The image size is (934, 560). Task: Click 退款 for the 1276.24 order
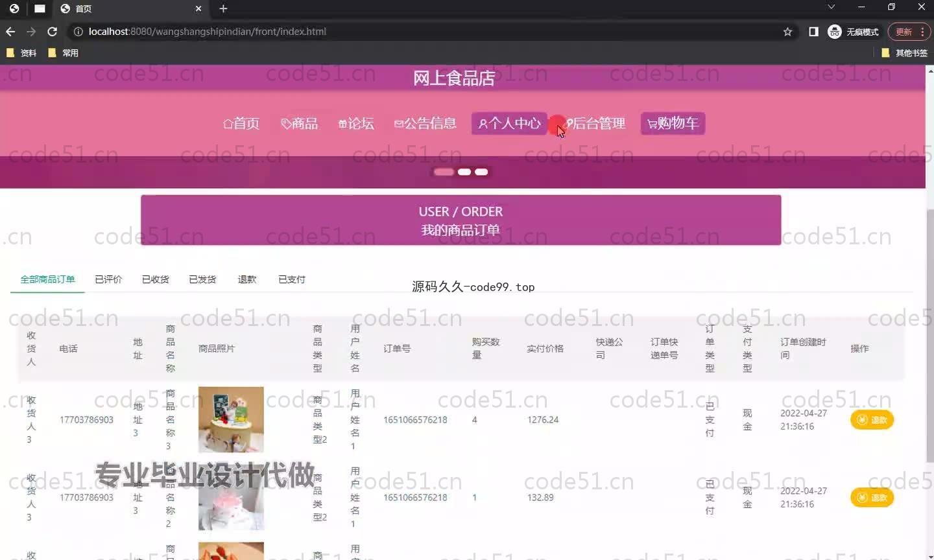tap(872, 420)
